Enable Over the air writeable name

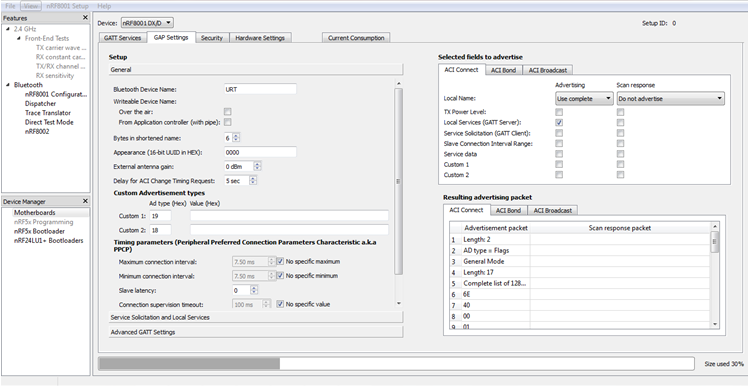point(228,111)
